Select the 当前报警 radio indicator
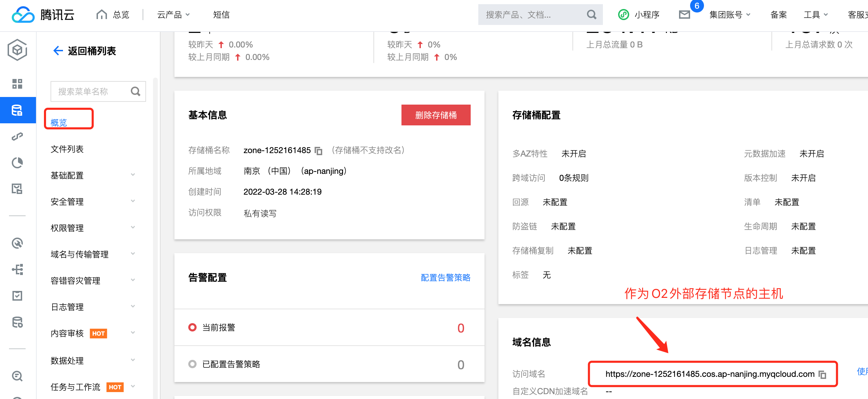Viewport: 868px width, 399px height. coord(192,327)
